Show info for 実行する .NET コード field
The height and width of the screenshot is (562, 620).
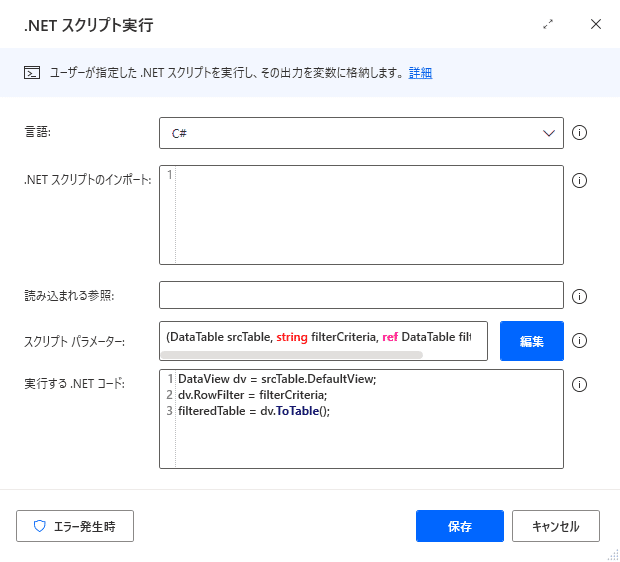coord(579,384)
